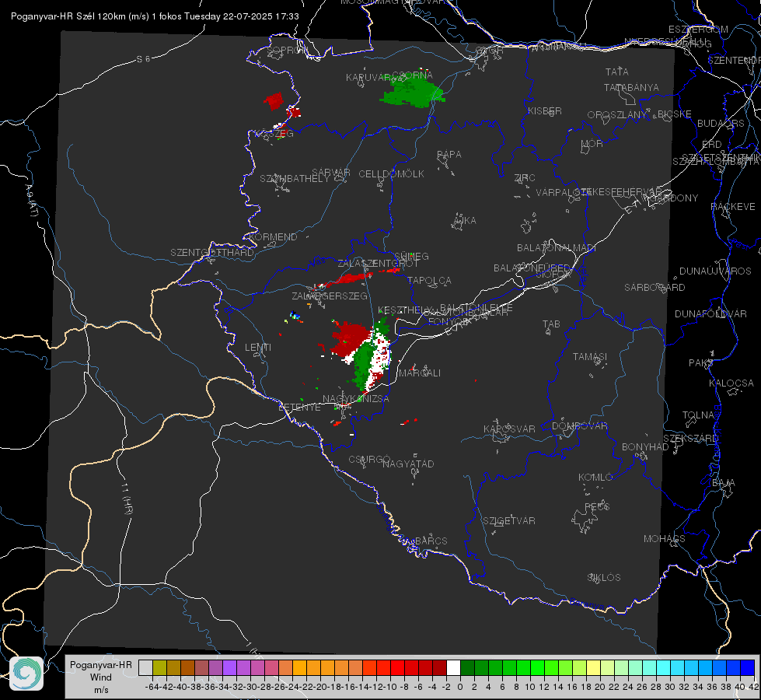761x700 pixels.
Task: Click the 'NAGYATÁD' city label
Action: coord(408,464)
